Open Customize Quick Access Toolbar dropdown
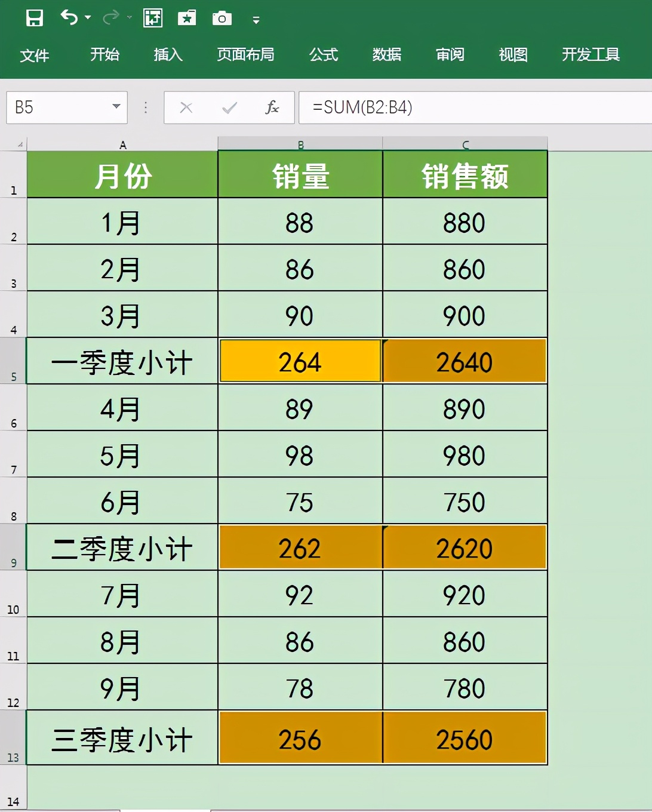 click(x=256, y=20)
